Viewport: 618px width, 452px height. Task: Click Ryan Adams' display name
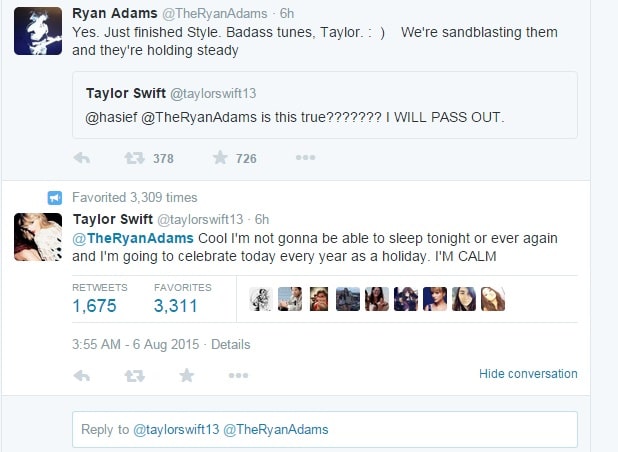pos(114,12)
